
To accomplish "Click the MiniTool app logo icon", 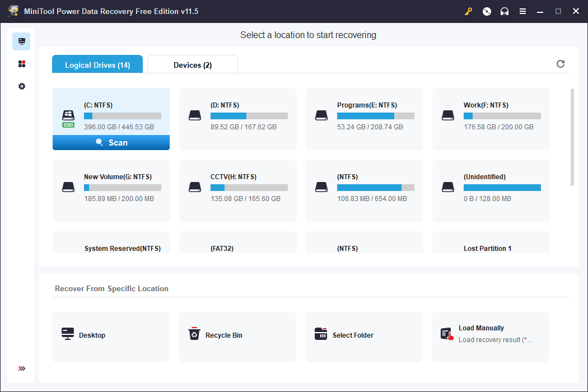I will [13, 11].
